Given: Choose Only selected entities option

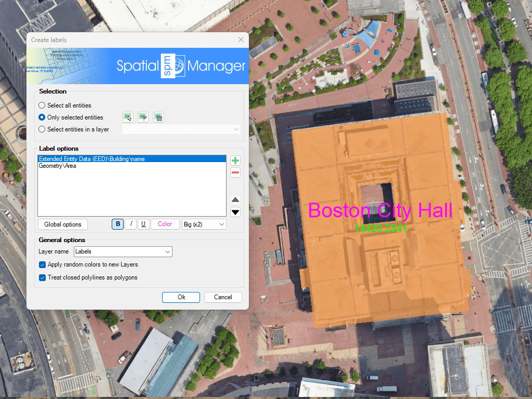Looking at the screenshot, I should [71, 117].
